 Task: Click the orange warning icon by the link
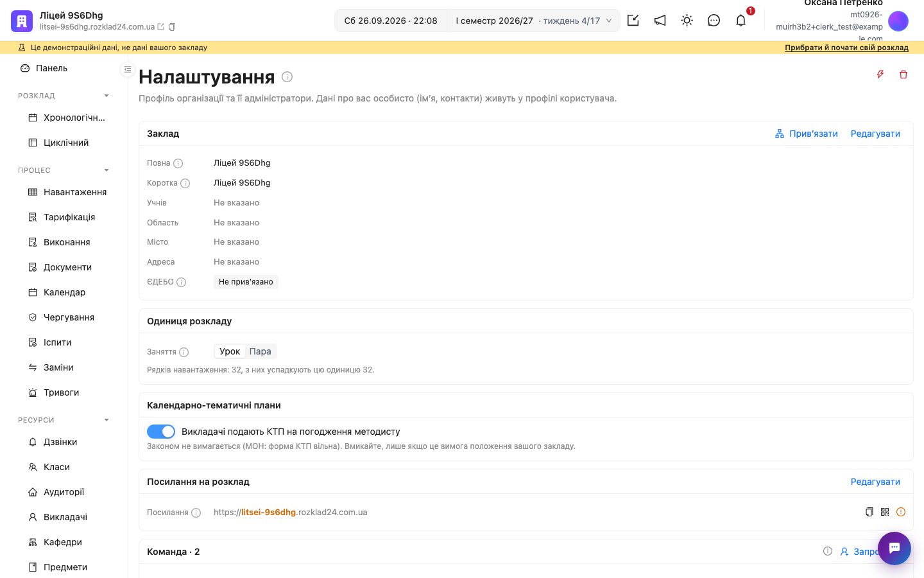(901, 512)
